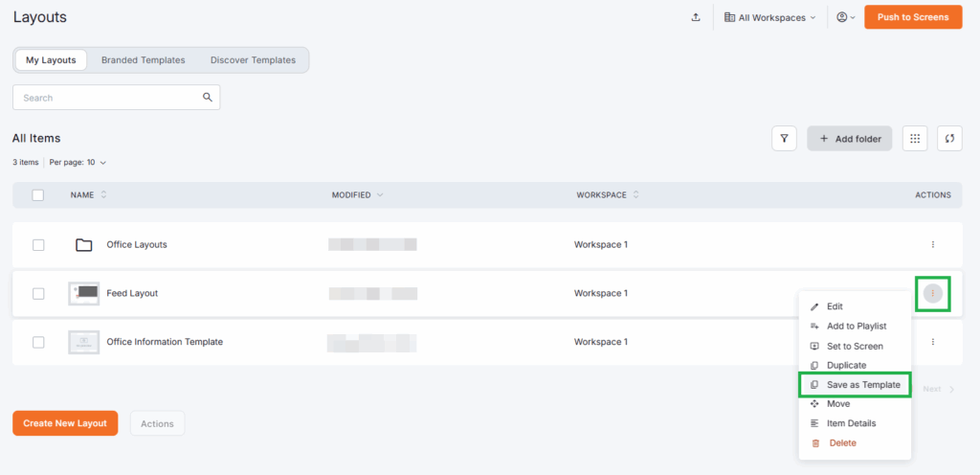
Task: Open the Feed Layout thumbnail
Action: (x=84, y=293)
